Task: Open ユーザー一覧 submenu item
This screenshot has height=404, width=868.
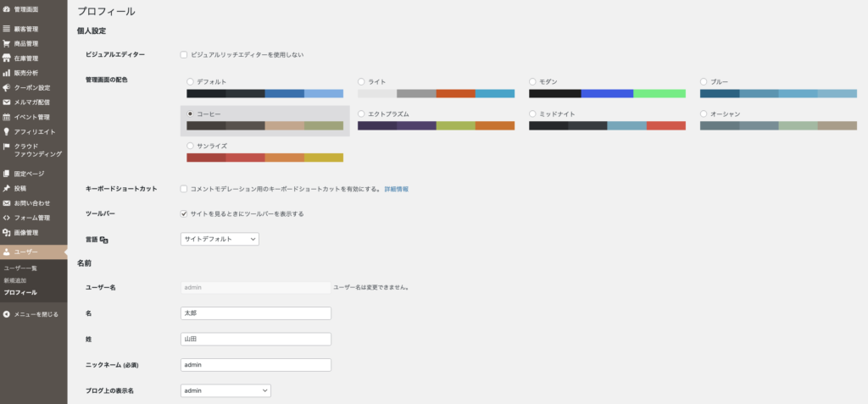Action: [x=20, y=268]
